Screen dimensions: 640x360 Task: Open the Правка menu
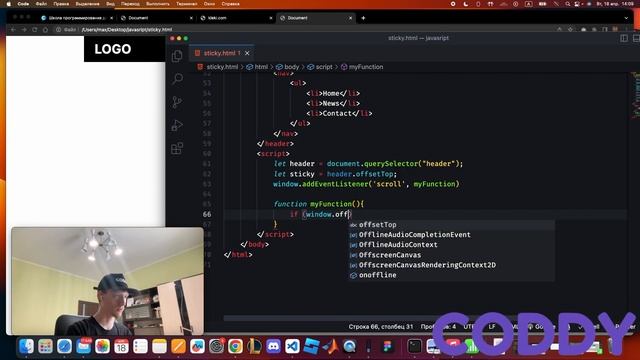pyautogui.click(x=61, y=4)
